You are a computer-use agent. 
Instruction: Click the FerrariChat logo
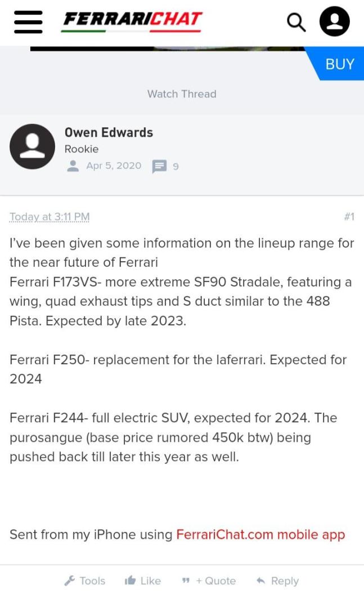click(132, 21)
